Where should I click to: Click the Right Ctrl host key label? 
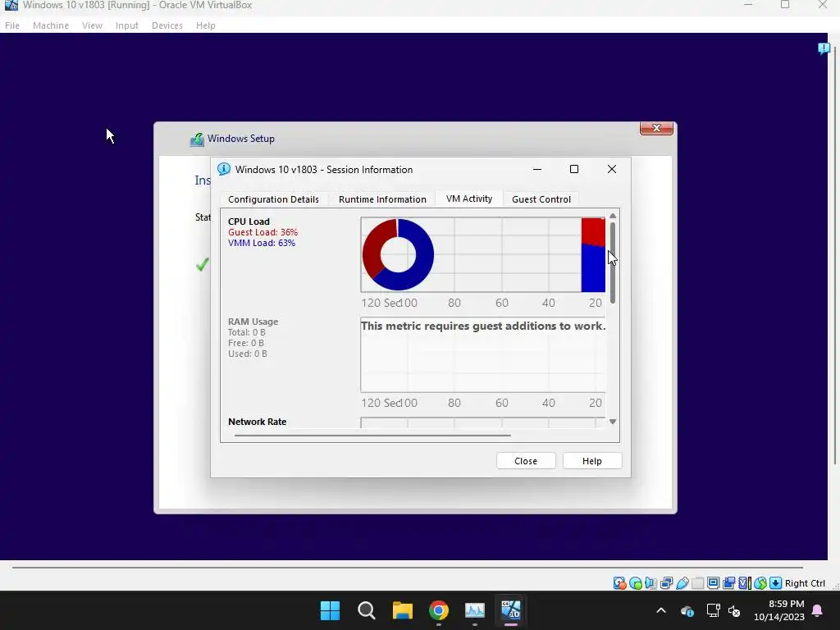pyautogui.click(x=805, y=583)
